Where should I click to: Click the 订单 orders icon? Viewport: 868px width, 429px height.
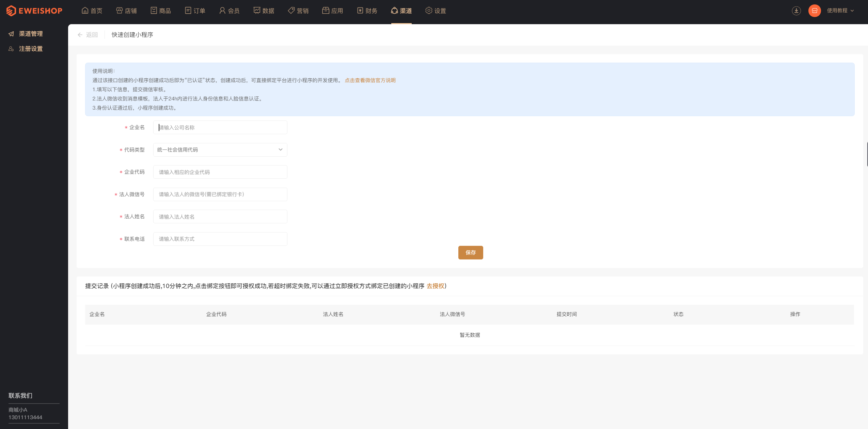point(188,11)
